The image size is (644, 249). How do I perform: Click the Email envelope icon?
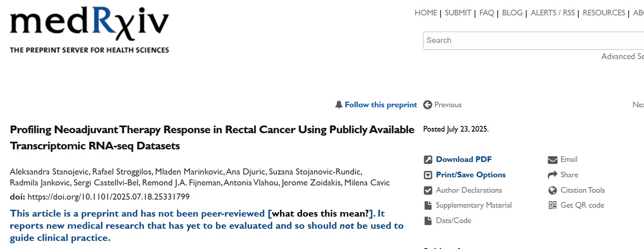(552, 160)
